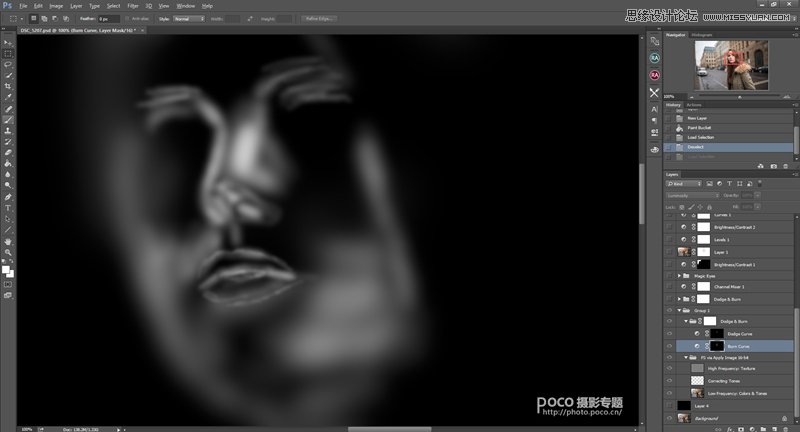Screen dimensions: 800x432
Task: Select the Brush tool
Action: coord(8,118)
